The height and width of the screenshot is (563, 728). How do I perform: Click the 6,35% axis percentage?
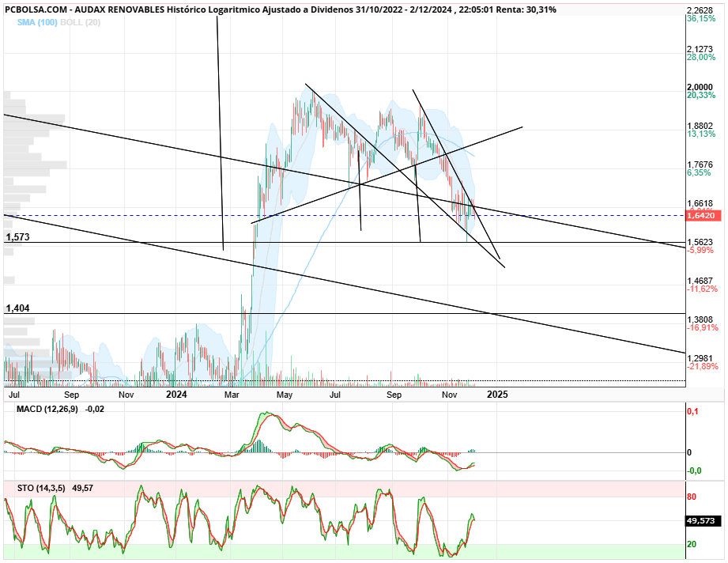(x=699, y=173)
